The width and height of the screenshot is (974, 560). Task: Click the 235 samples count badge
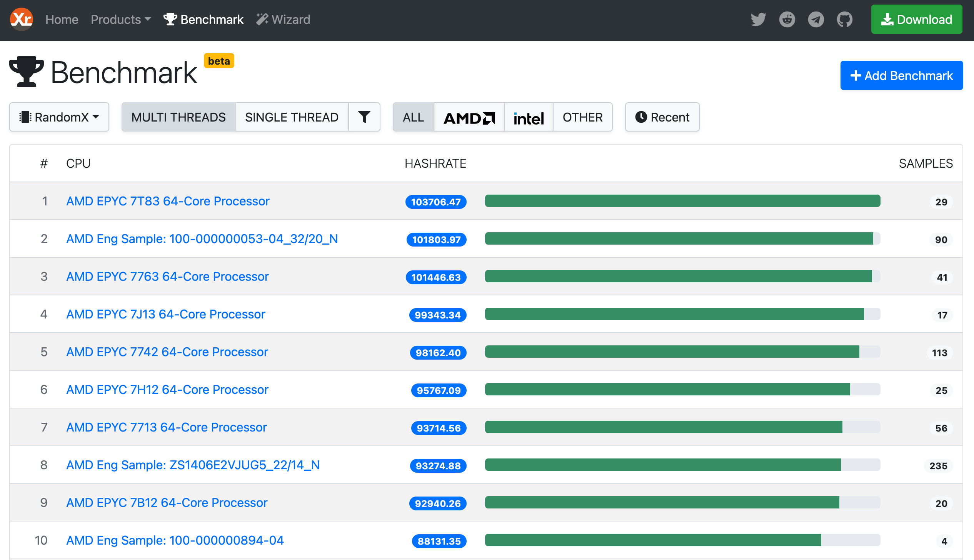939,466
